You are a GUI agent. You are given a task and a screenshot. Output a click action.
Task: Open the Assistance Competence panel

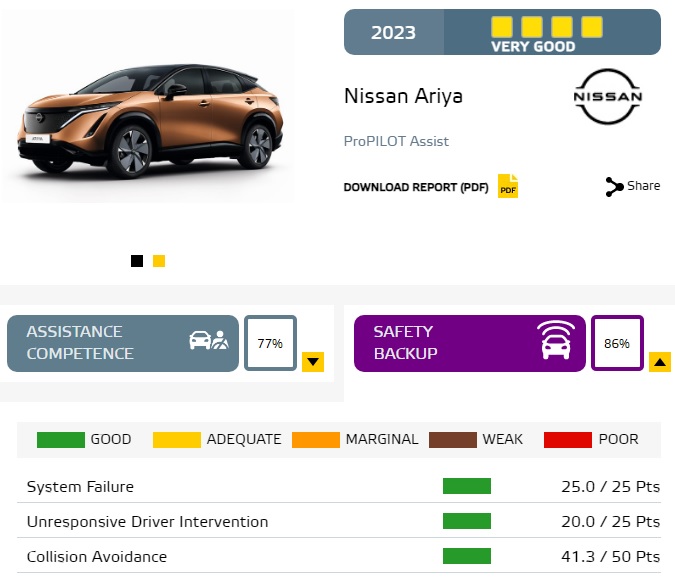click(x=123, y=343)
